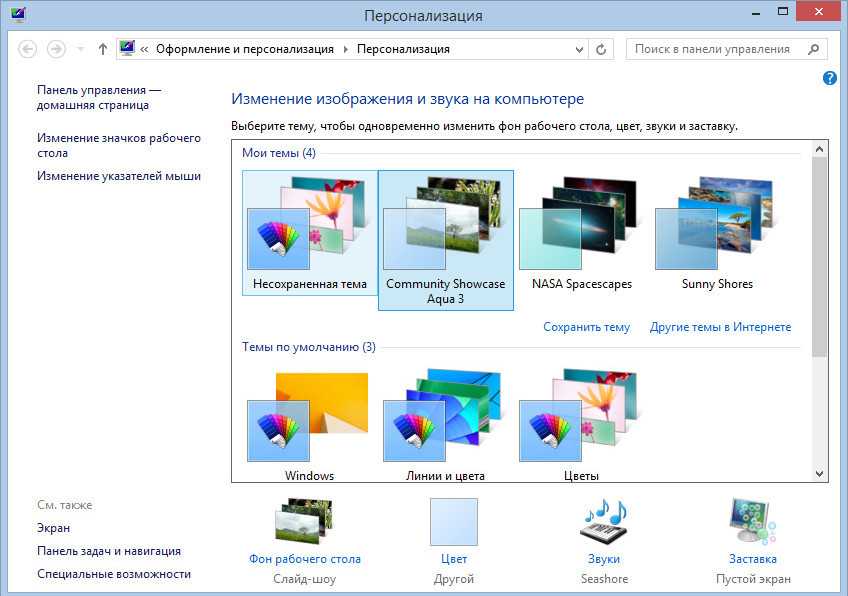Open the Sounds icon with piano notes
Viewport: 848px width, 596px height.
click(603, 520)
